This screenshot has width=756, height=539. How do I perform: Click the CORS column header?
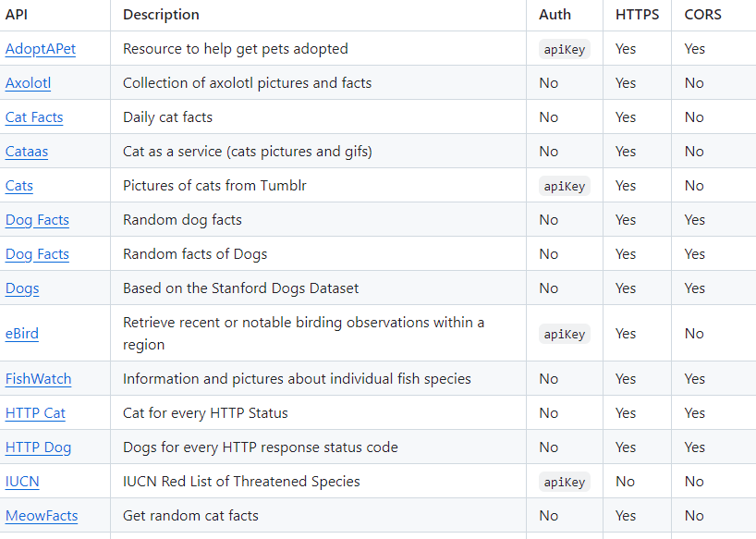tap(703, 15)
